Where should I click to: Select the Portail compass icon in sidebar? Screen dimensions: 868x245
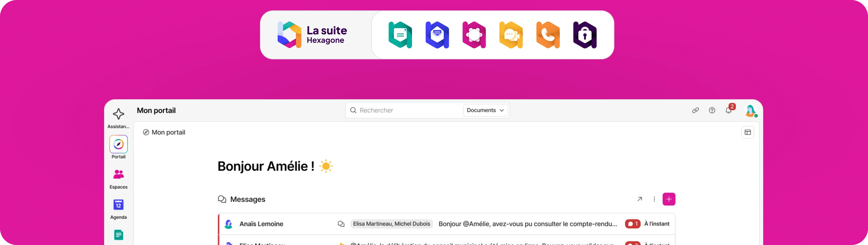point(118,144)
